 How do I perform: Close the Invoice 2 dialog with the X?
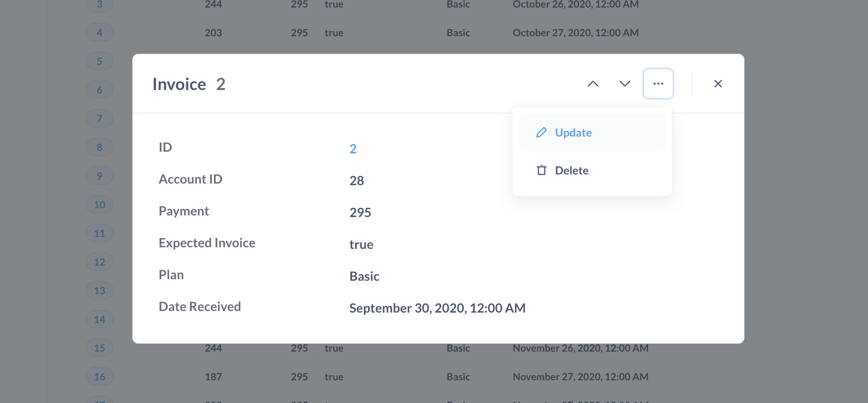point(718,84)
